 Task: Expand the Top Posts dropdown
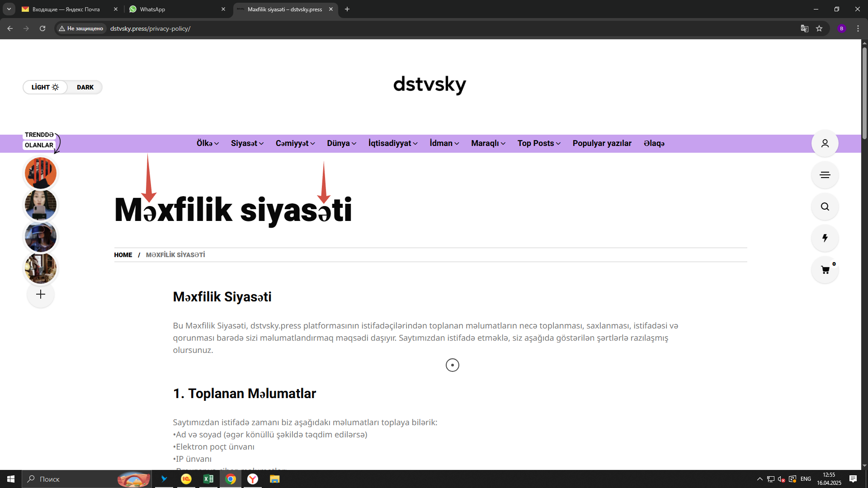(x=539, y=143)
